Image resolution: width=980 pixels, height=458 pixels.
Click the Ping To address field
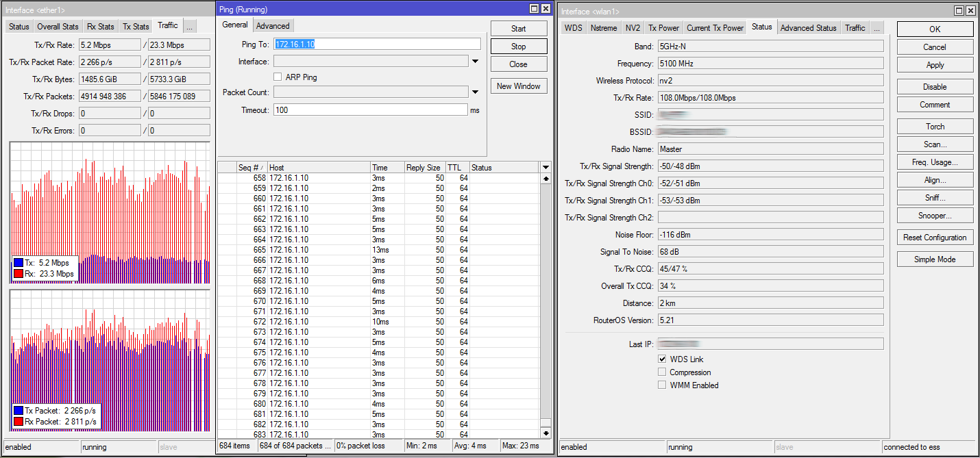point(377,44)
